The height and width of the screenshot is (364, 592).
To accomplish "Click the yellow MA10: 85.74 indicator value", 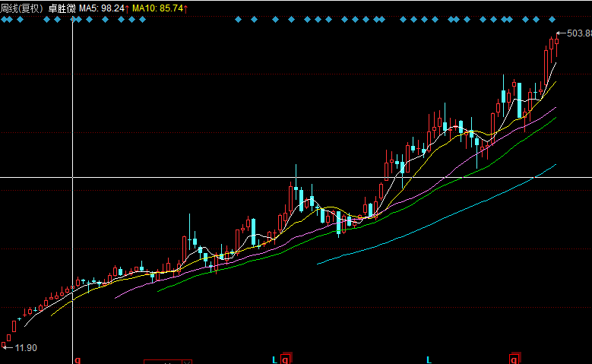I will (157, 8).
